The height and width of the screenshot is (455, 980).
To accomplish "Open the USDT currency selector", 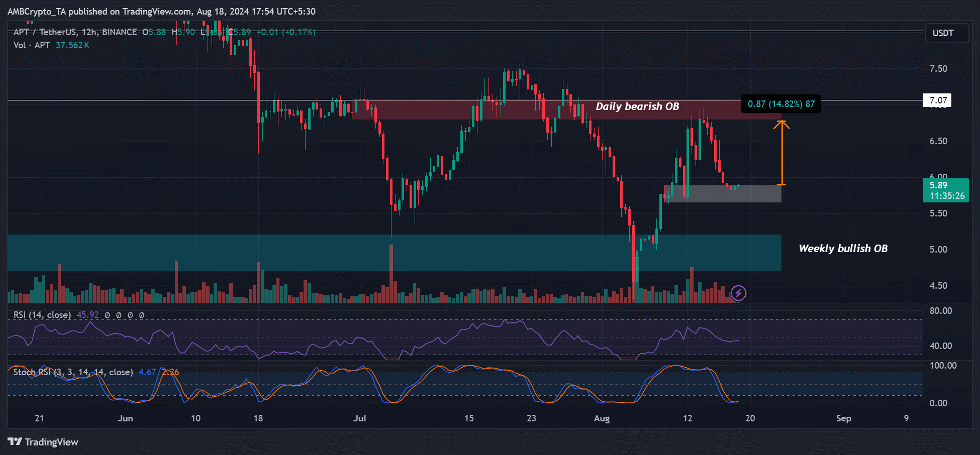I will pyautogui.click(x=947, y=33).
